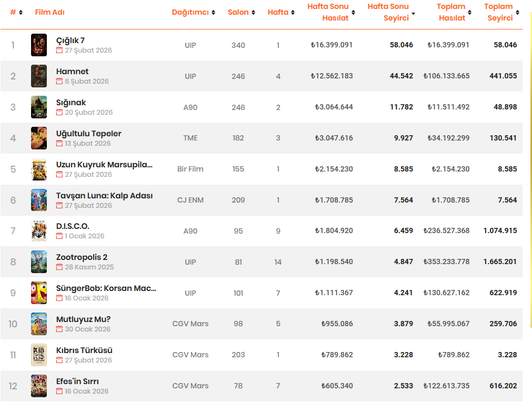This screenshot has width=532, height=402.
Task: Click the vertical scrollbar on right edge
Action: 530,169
